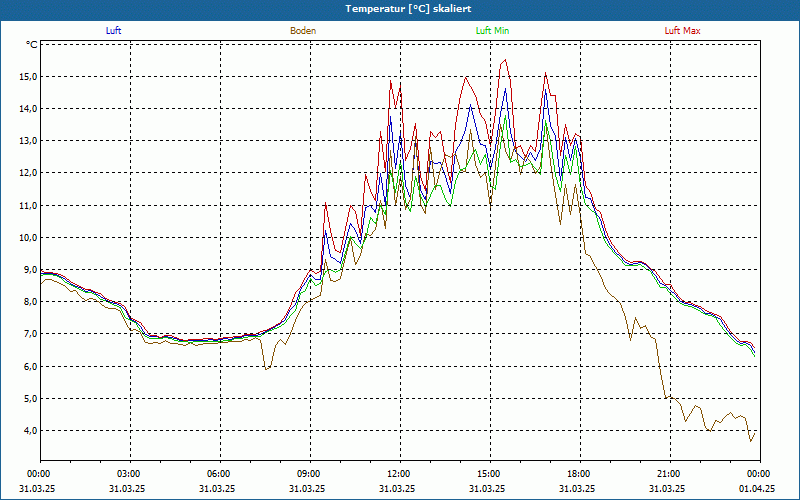This screenshot has height=500, width=800.
Task: Click the brown Boden dip near 07:30
Action: (x=266, y=368)
